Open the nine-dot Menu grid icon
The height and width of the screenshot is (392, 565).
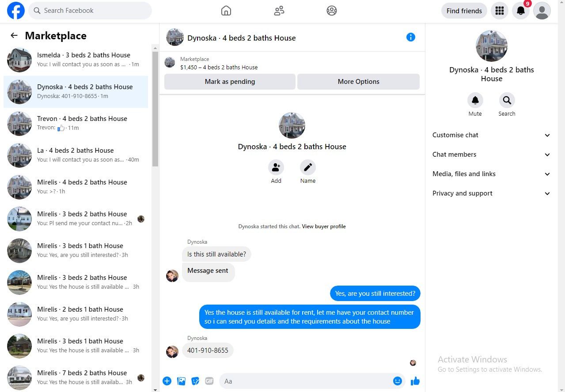[x=500, y=11]
